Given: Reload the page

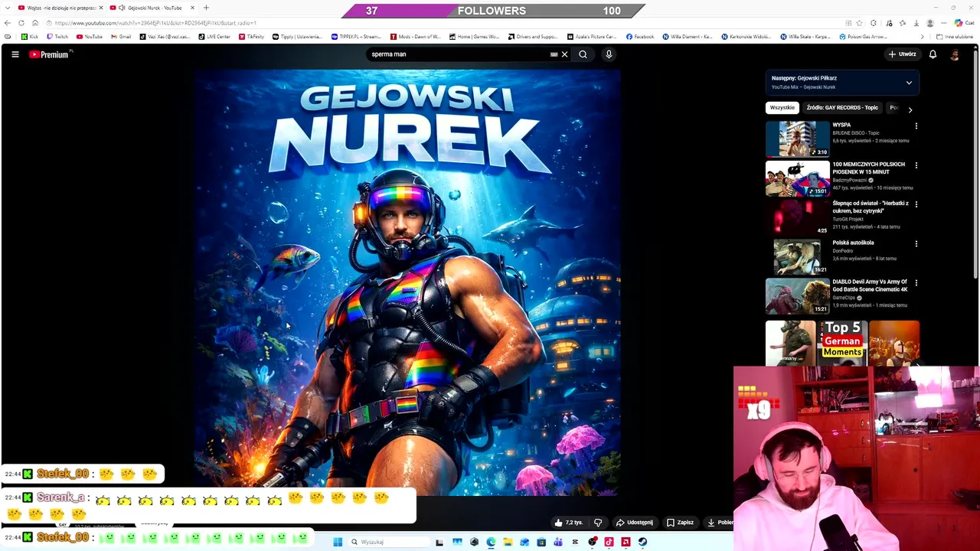Looking at the screenshot, I should coord(21,23).
